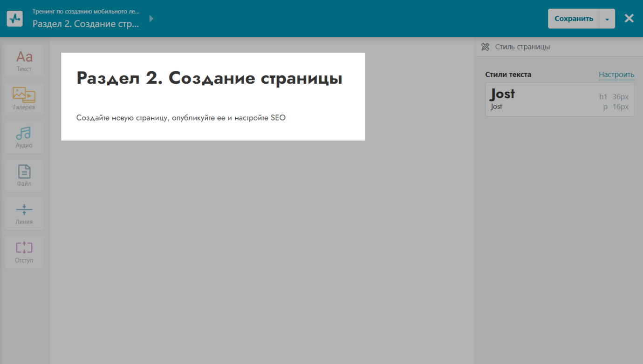Open the parent training breadcrumb title

click(x=86, y=11)
